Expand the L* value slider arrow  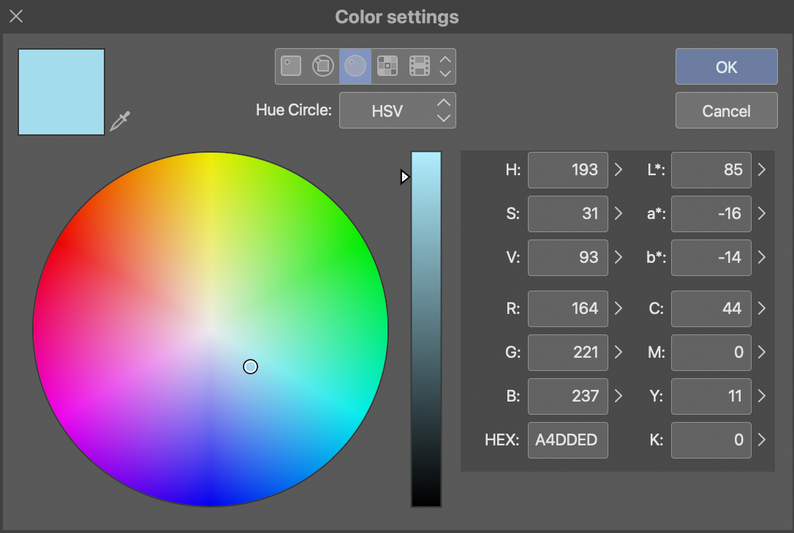[x=762, y=170]
